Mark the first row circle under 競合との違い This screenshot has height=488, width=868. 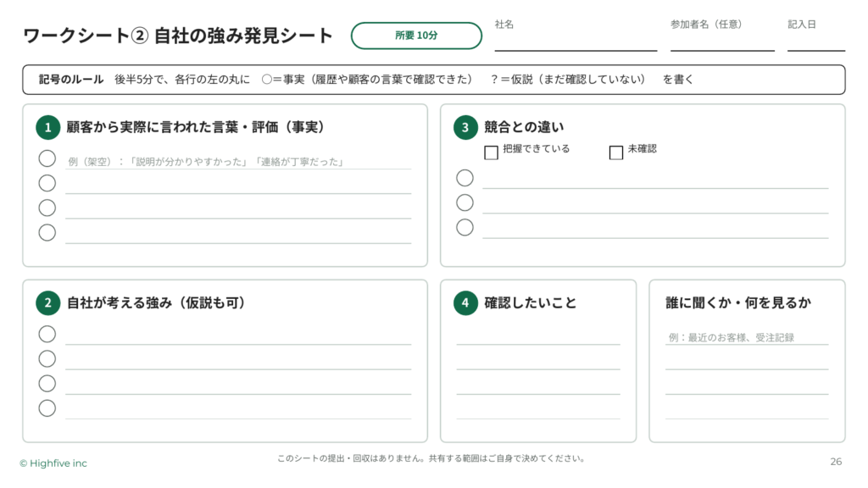(x=465, y=178)
